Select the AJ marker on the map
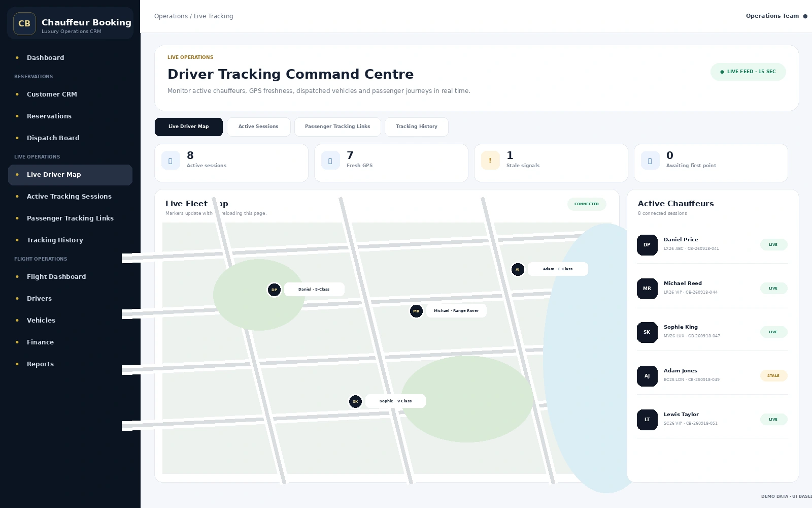Screen dimensions: 812x508 pos(518,269)
